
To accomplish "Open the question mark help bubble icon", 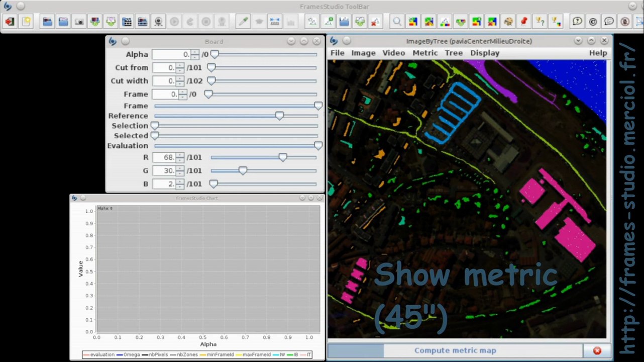I will 577,22.
